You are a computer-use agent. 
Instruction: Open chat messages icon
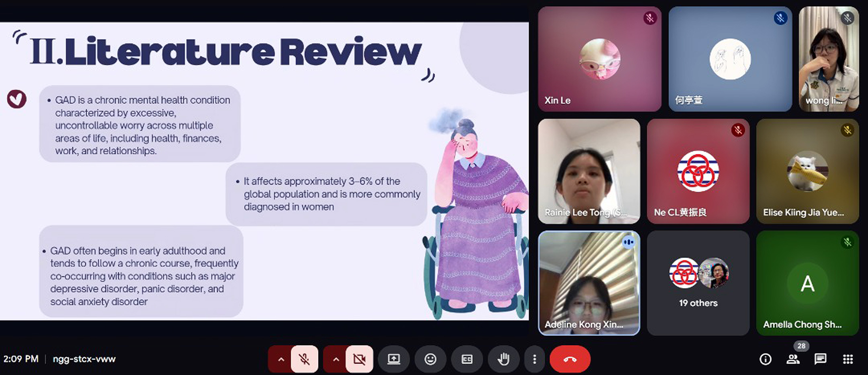click(x=820, y=359)
